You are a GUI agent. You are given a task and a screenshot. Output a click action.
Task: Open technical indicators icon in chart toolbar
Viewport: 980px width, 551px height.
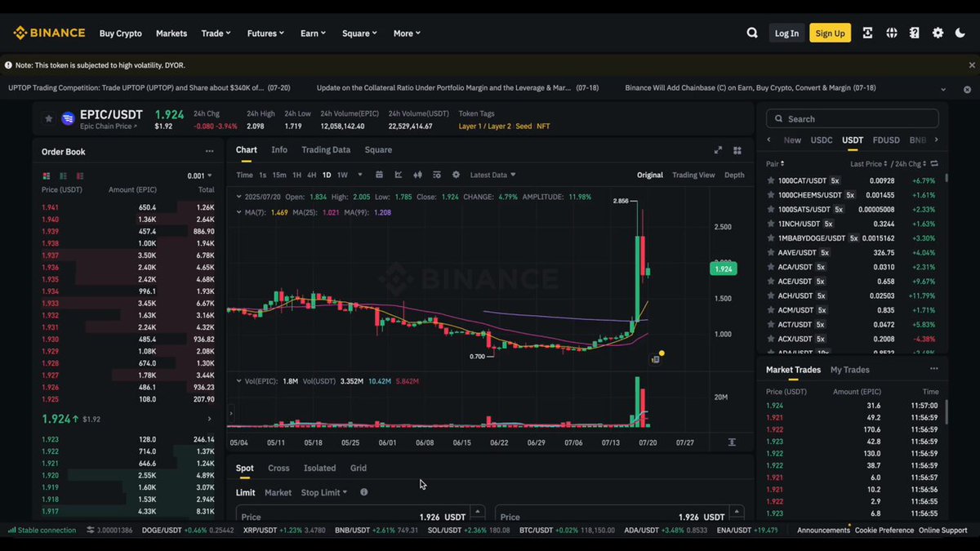pyautogui.click(x=399, y=175)
